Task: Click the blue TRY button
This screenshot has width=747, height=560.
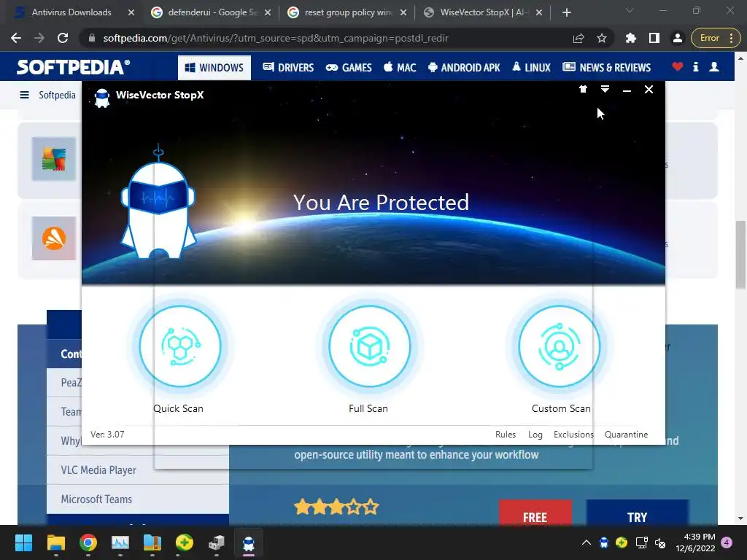Action: pos(637,513)
